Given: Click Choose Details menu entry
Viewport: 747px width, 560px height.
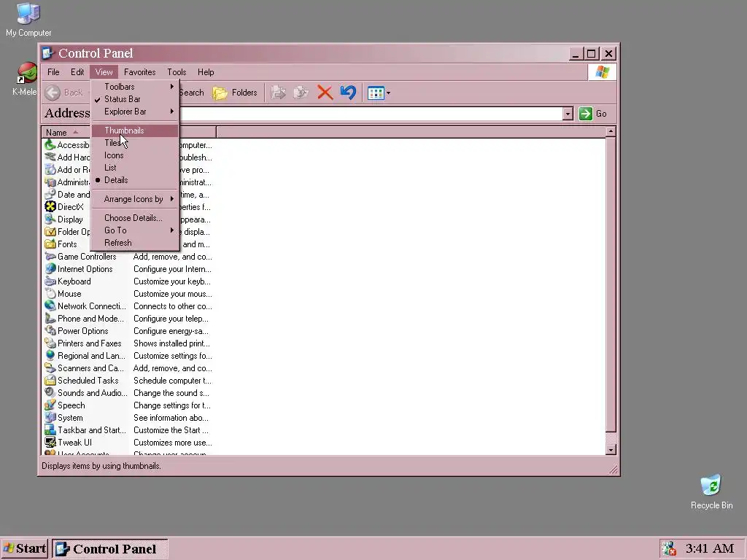Looking at the screenshot, I should [x=135, y=218].
